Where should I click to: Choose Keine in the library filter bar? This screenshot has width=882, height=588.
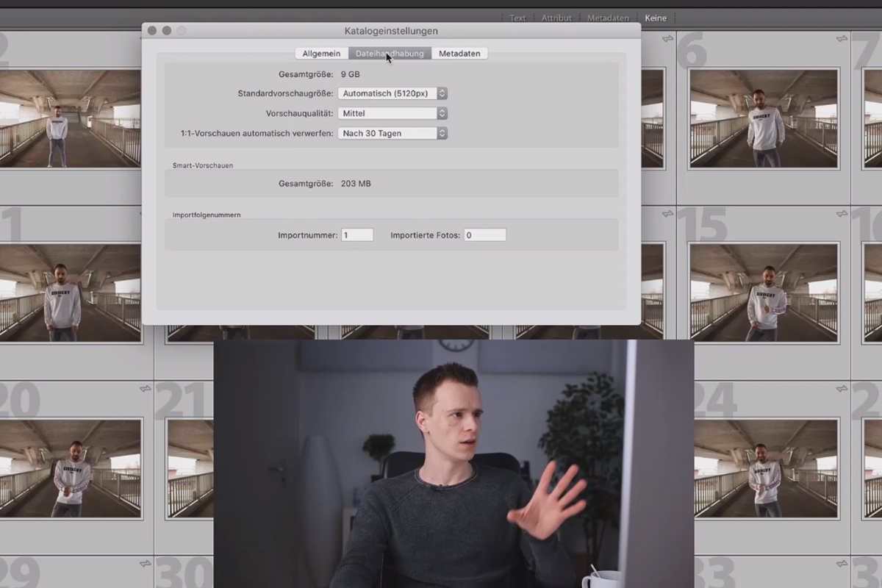656,18
